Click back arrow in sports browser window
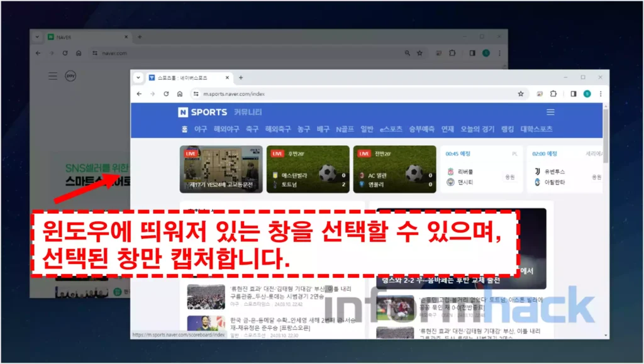 tap(139, 94)
